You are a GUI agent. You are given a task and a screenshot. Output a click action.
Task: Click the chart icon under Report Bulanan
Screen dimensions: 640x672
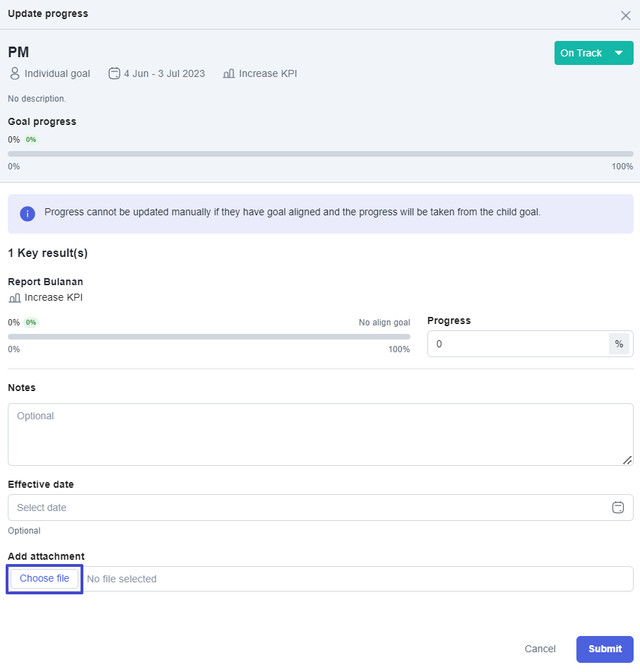click(15, 298)
